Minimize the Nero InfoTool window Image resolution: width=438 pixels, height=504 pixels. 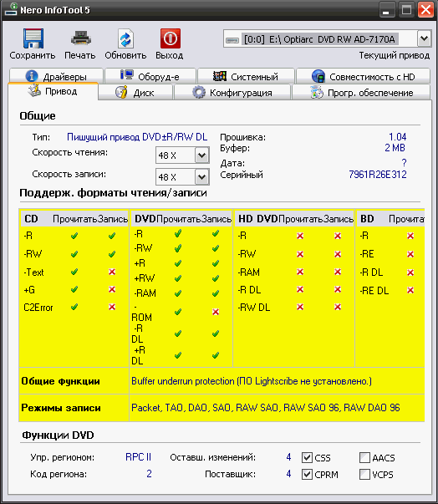[386, 10]
